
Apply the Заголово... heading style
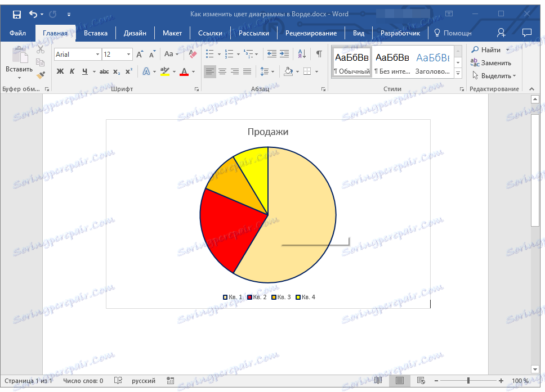[x=433, y=62]
